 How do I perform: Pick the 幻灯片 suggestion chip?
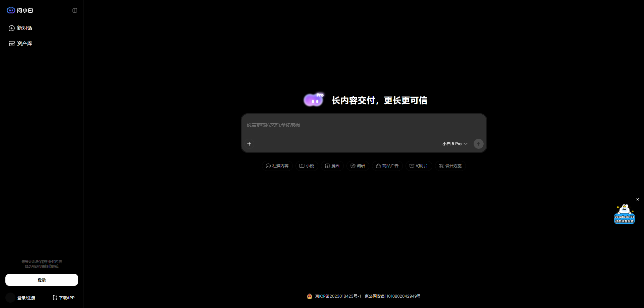(x=419, y=166)
